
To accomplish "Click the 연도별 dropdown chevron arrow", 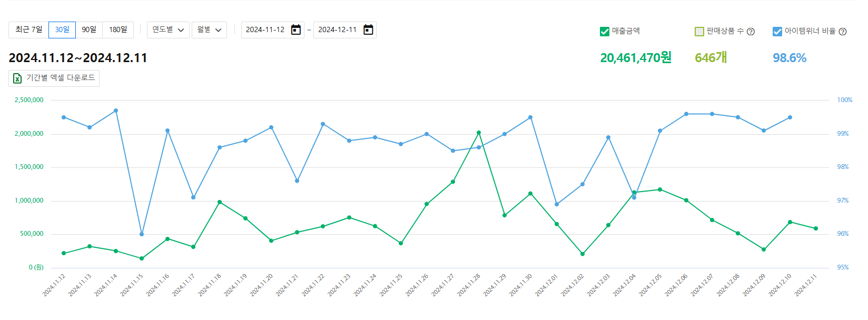I will 181,31.
